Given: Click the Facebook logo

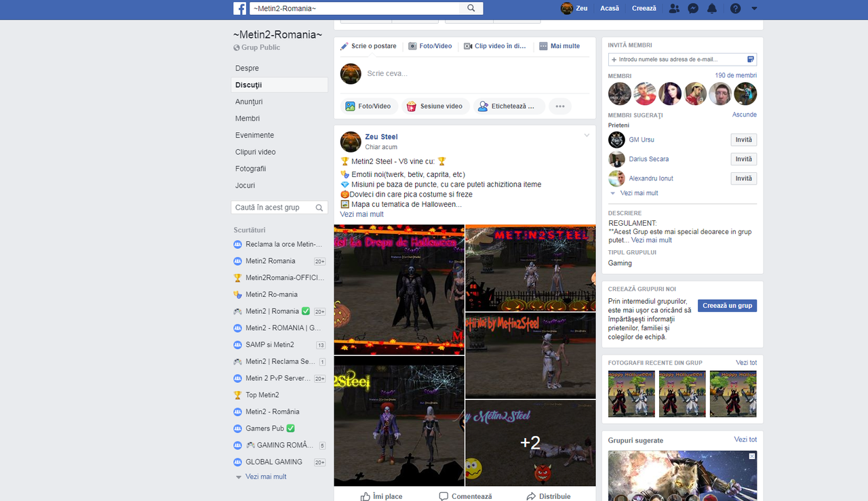Looking at the screenshot, I should tap(240, 8).
